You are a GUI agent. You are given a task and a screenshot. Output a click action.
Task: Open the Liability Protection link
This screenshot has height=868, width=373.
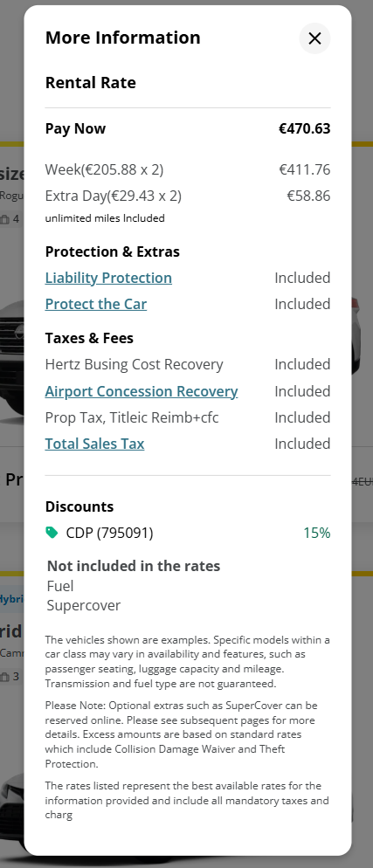coord(108,278)
